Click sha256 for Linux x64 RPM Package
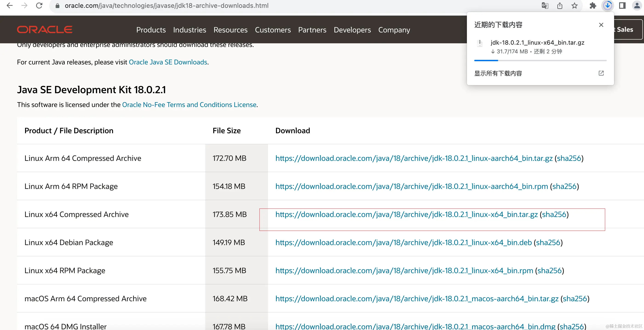This screenshot has width=644, height=330. (x=549, y=270)
